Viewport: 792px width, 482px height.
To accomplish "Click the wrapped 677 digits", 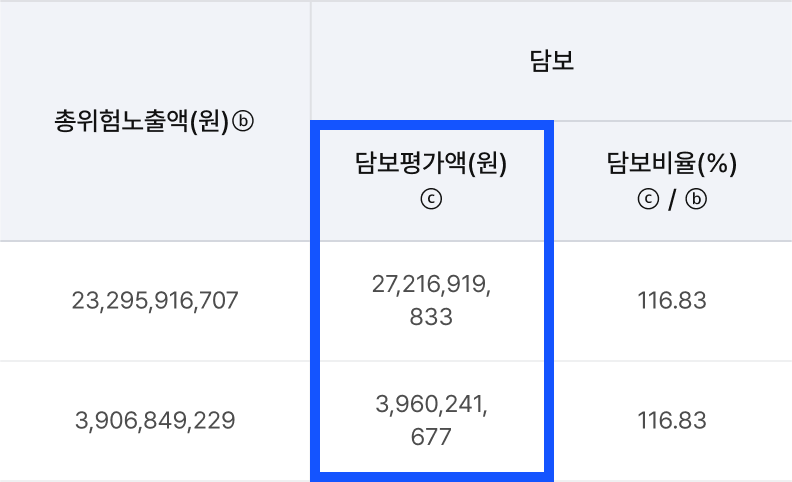I will [431, 437].
